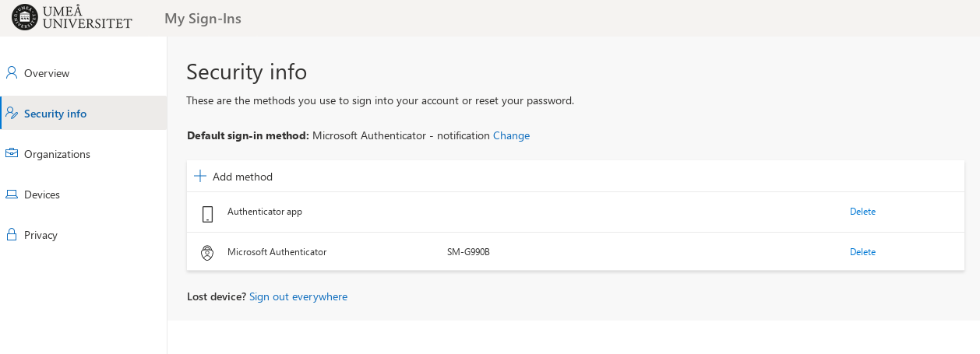Click the Security info page heading

(247, 72)
